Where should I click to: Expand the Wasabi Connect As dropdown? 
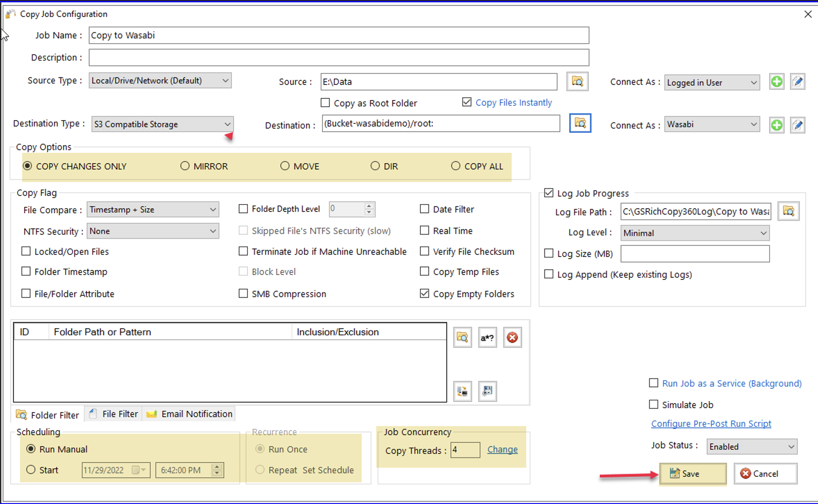click(712, 124)
